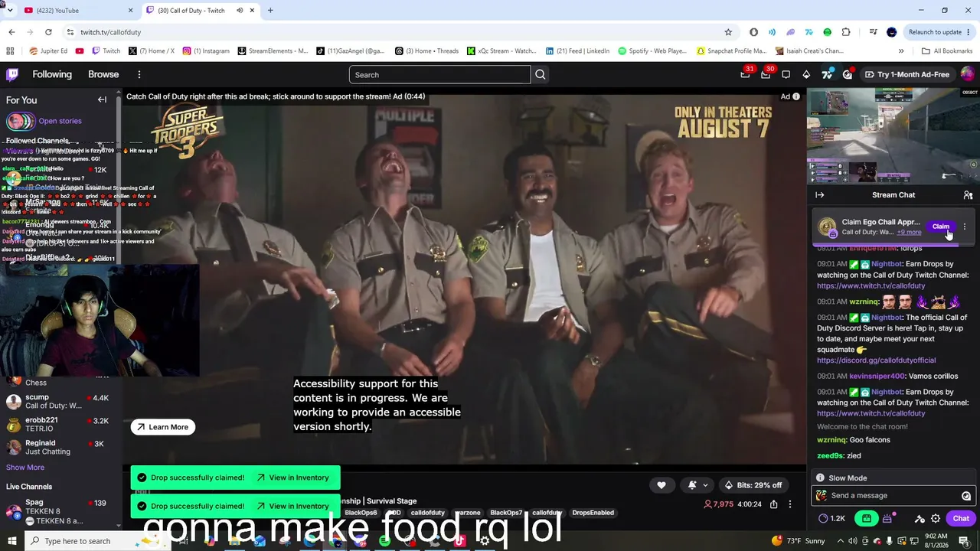Show hidden bookmarks chevron
Screen dimensions: 980x551
pyautogui.click(x=901, y=51)
